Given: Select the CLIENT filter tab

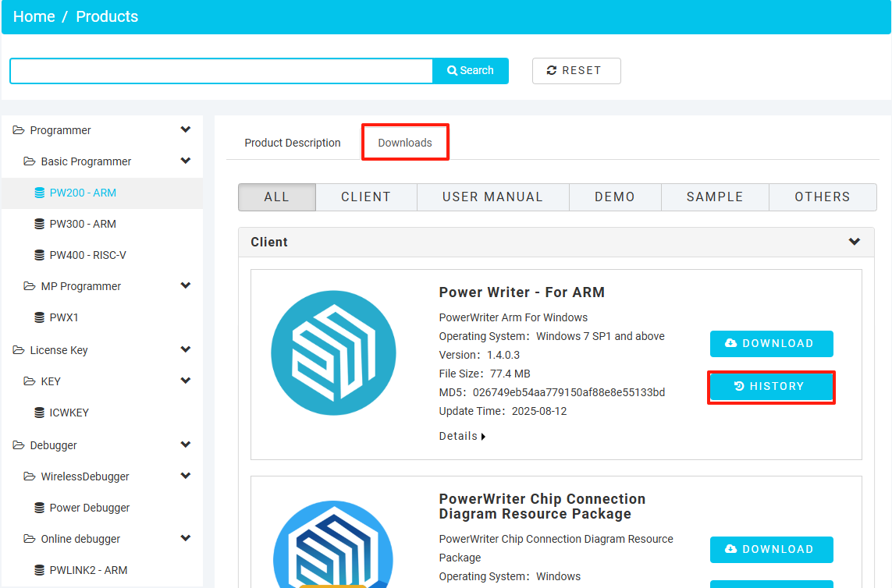Looking at the screenshot, I should (x=366, y=197).
